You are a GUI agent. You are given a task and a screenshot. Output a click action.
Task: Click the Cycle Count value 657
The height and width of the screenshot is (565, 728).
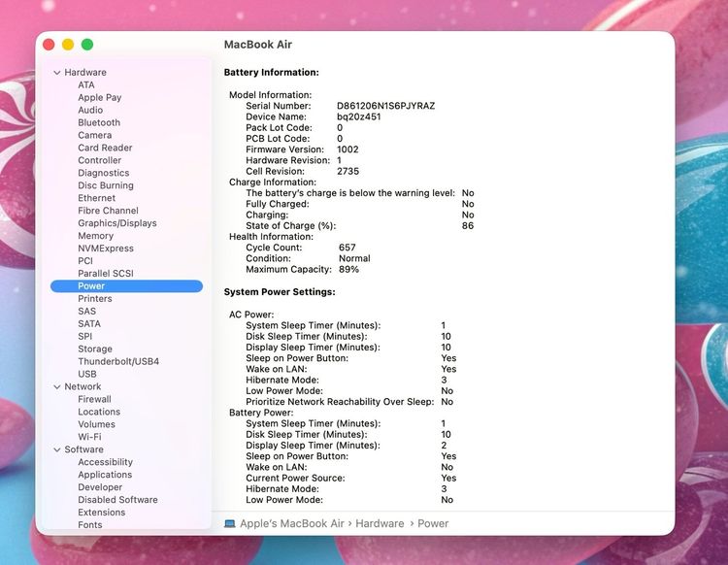[x=347, y=248]
